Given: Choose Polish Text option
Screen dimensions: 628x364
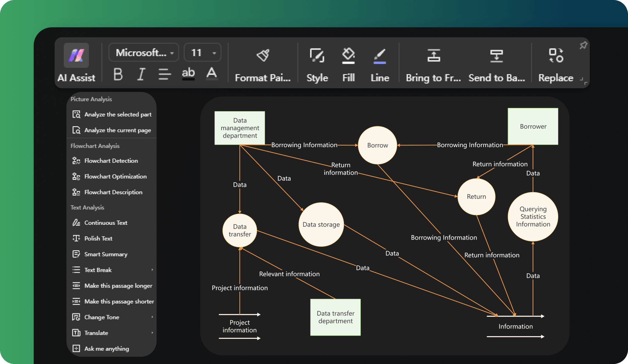Looking at the screenshot, I should coord(111,238).
